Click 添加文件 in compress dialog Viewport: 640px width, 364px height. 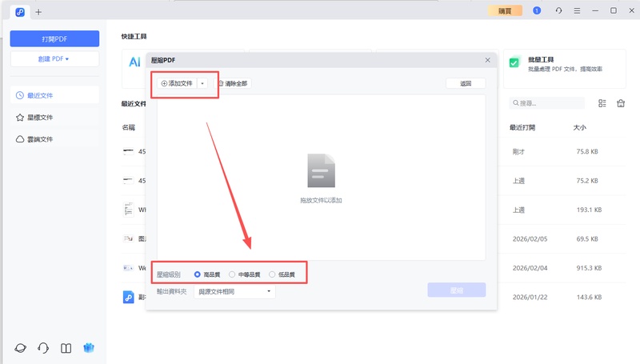(x=177, y=83)
